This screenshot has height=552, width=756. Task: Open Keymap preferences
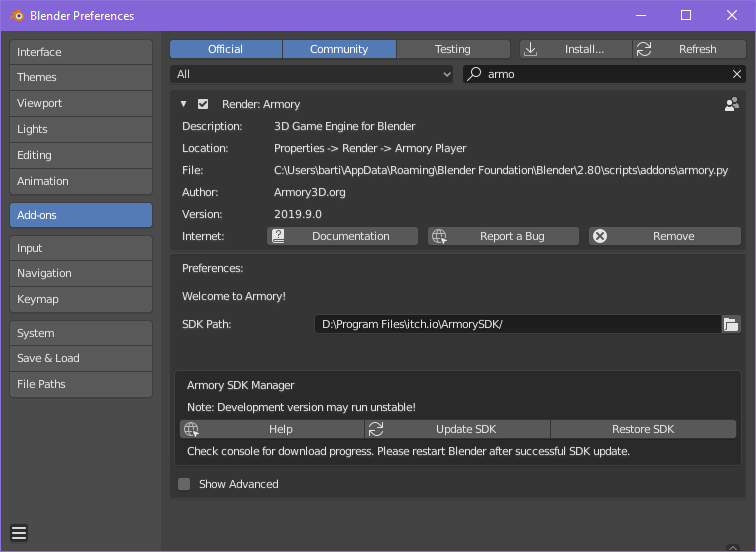[x=81, y=299]
